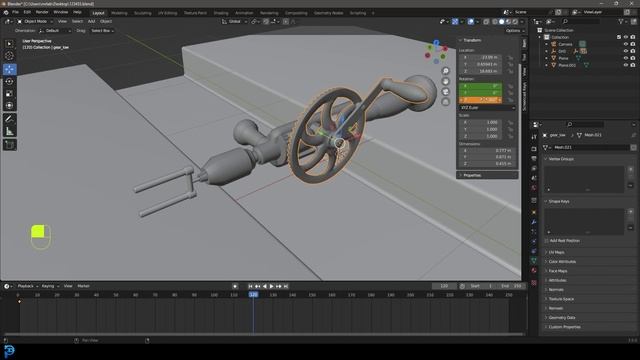Open the Render menu
The height and width of the screenshot is (360, 640).
point(42,12)
